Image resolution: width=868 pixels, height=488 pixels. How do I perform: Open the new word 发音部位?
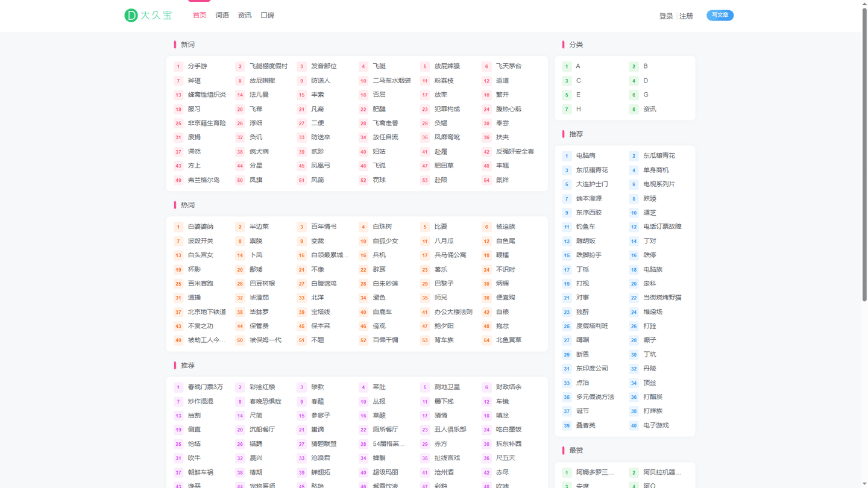click(324, 66)
